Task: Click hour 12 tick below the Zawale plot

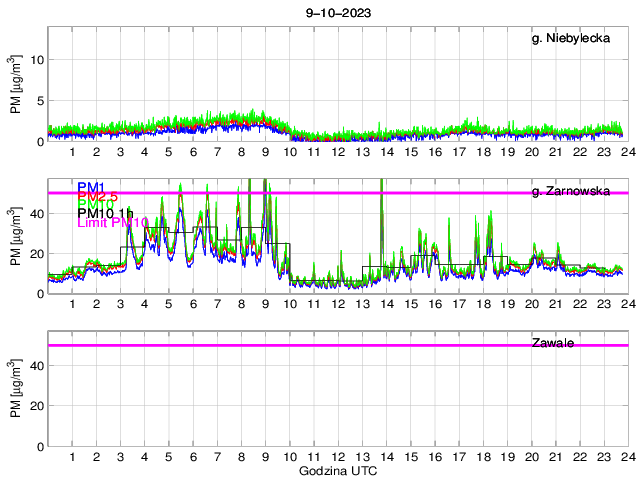Action: tap(337, 457)
